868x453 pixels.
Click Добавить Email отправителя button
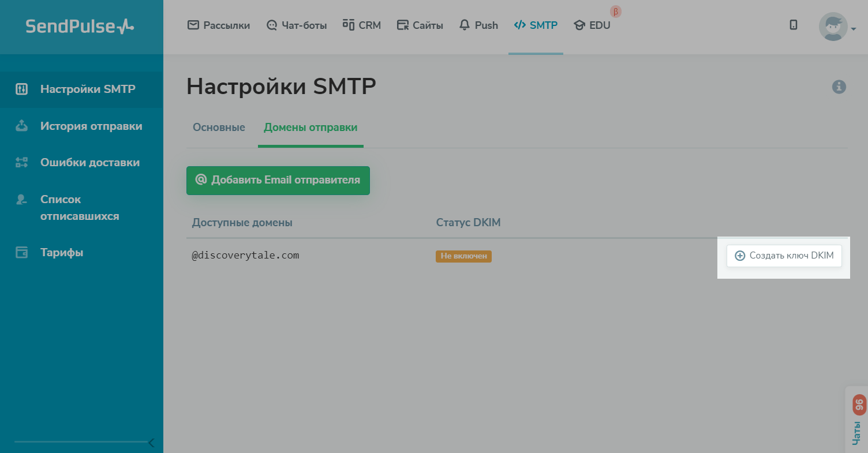pos(278,180)
